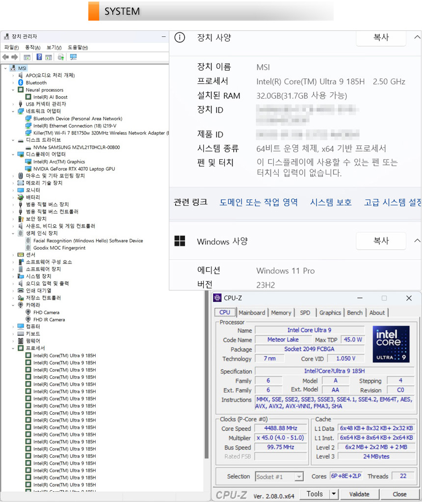Image resolution: width=422 pixels, height=504 pixels.
Task: Click the Tools button in CPU-Z
Action: click(x=315, y=494)
